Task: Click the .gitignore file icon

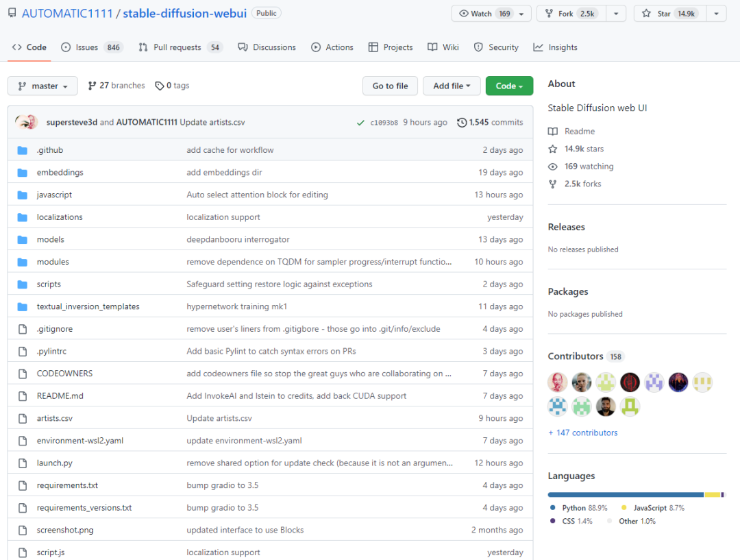Action: (x=22, y=329)
